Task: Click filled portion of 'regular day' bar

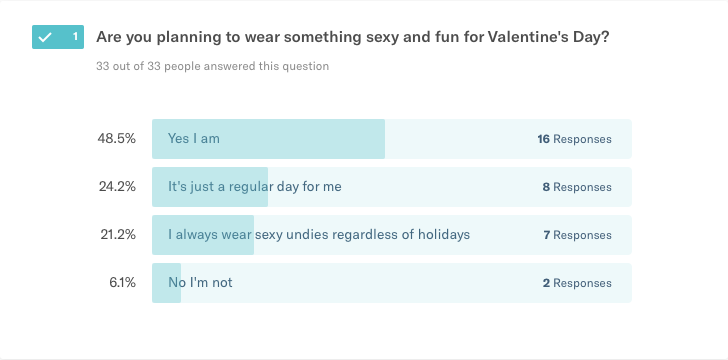Action: click(210, 187)
